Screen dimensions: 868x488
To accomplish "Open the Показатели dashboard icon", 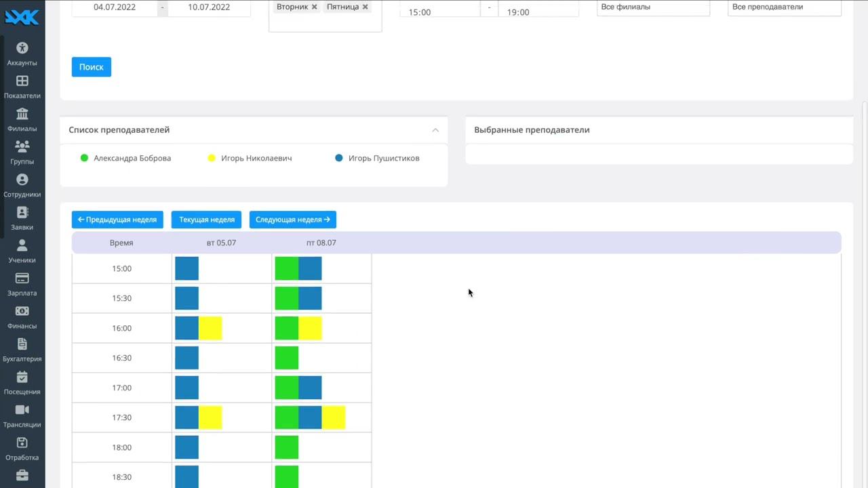I will pyautogui.click(x=22, y=81).
